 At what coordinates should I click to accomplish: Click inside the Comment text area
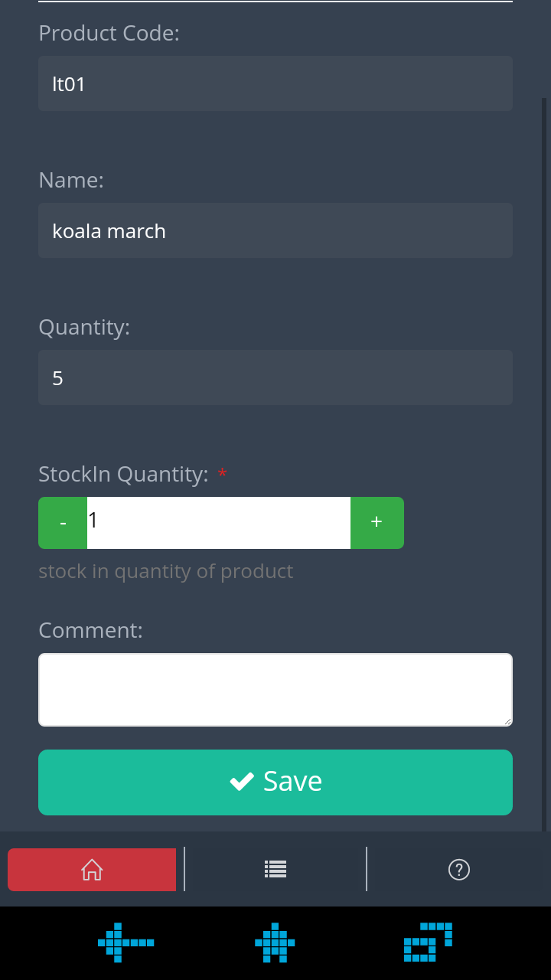275,690
